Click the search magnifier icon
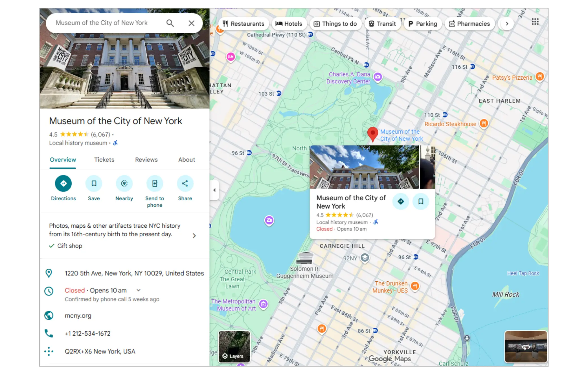Image resolution: width=588 pixels, height=376 pixels. click(x=170, y=23)
